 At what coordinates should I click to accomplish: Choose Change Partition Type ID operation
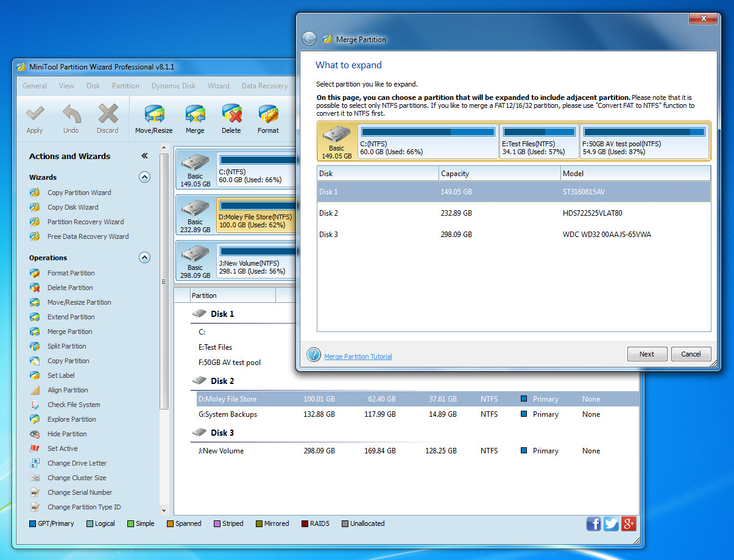click(84, 507)
